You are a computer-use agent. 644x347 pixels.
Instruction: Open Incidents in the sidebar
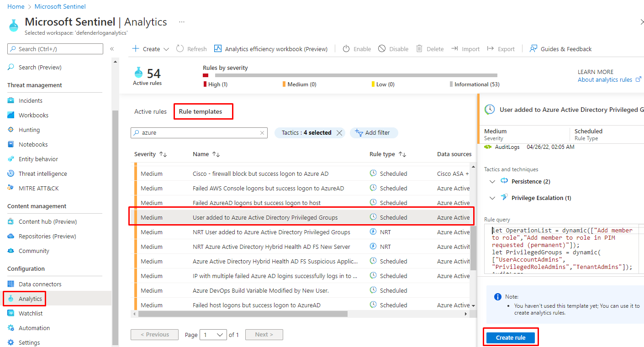pos(30,100)
